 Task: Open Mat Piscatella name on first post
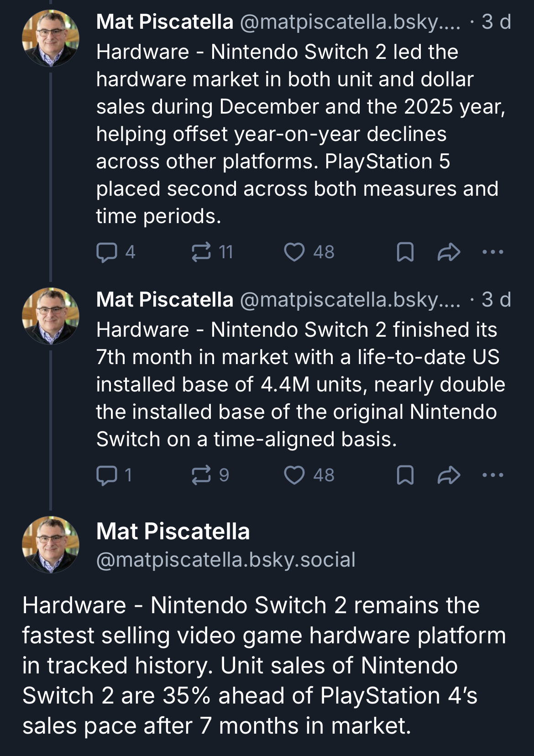(165, 22)
